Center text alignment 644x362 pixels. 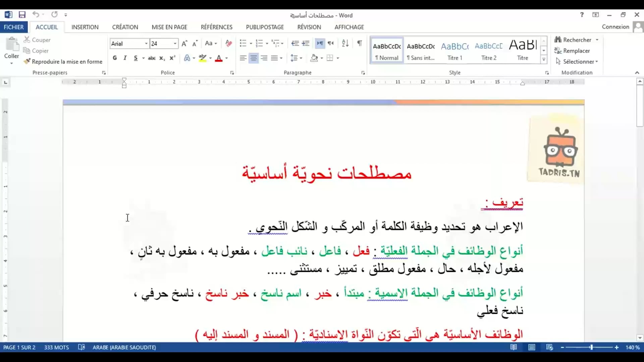(x=254, y=58)
